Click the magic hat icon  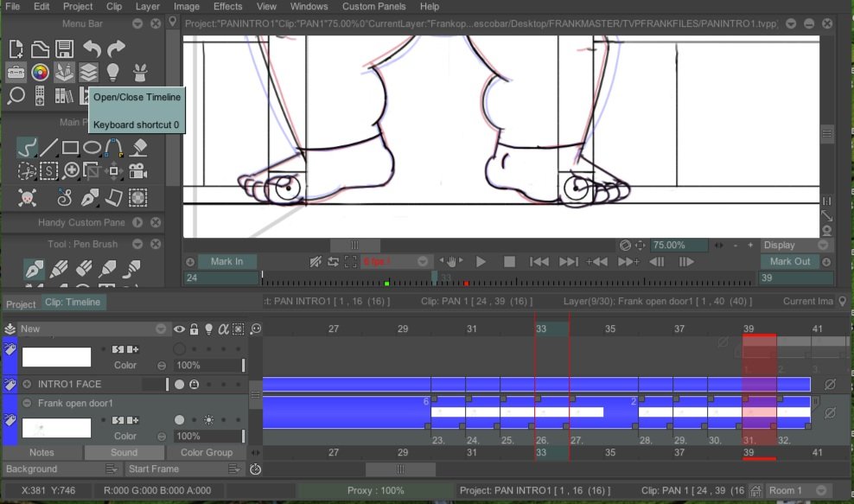140,72
